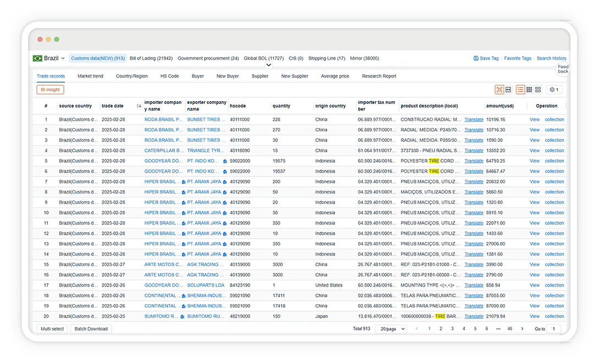Viewport: 599px width, 364px height.
Task: Click the focus/screenshot view icon in toolbar
Action: tap(499, 90)
